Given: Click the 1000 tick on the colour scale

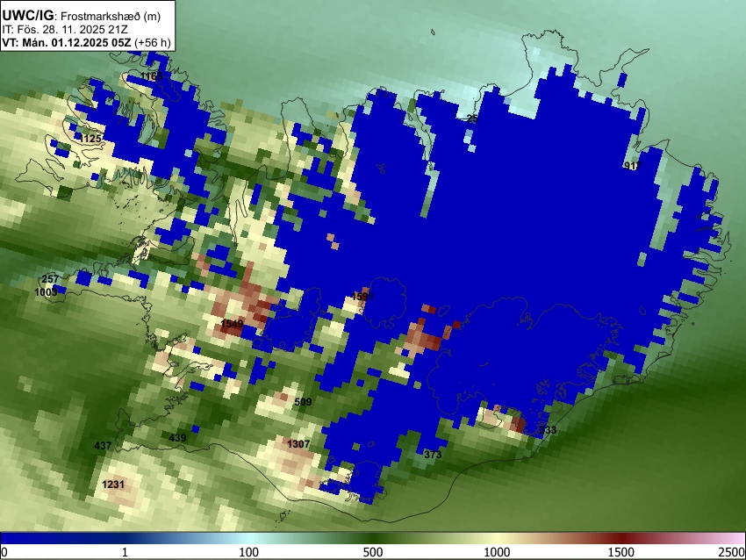Looking at the screenshot, I should coord(497,552).
